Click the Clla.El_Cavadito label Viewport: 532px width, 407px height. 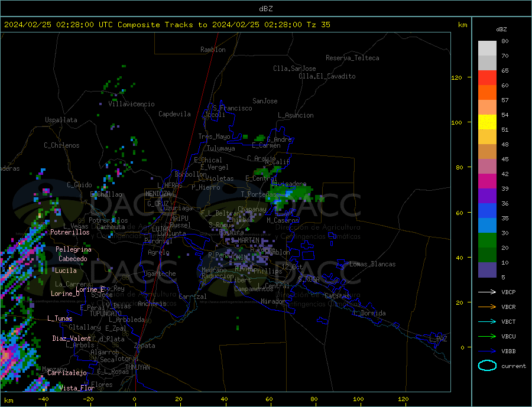click(x=327, y=76)
